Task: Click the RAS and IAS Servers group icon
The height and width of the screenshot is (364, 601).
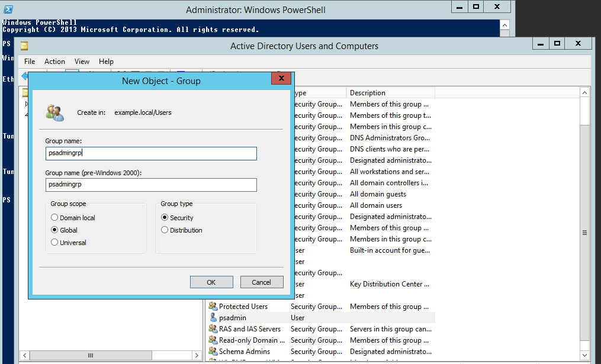Action: (213, 328)
